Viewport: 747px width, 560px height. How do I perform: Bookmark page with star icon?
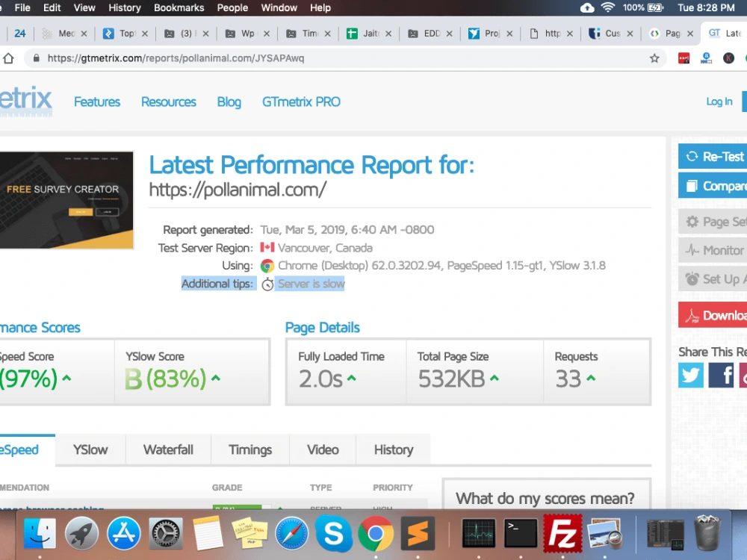(654, 58)
